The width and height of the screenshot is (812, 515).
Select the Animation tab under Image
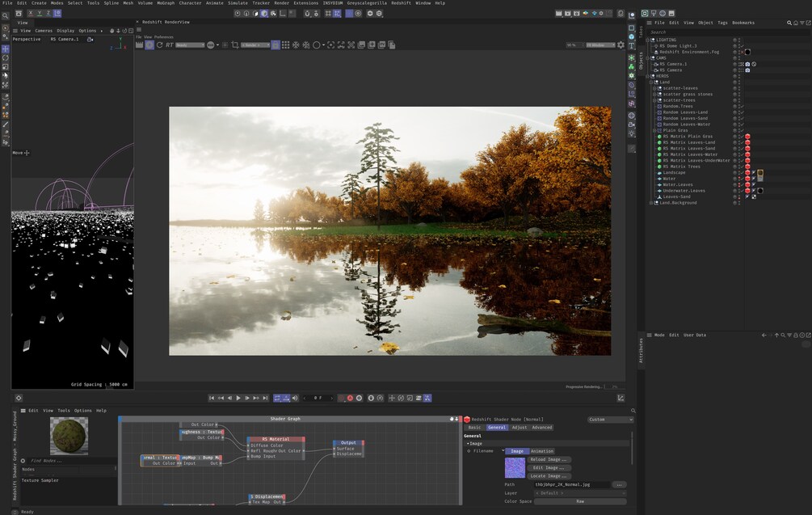541,451
